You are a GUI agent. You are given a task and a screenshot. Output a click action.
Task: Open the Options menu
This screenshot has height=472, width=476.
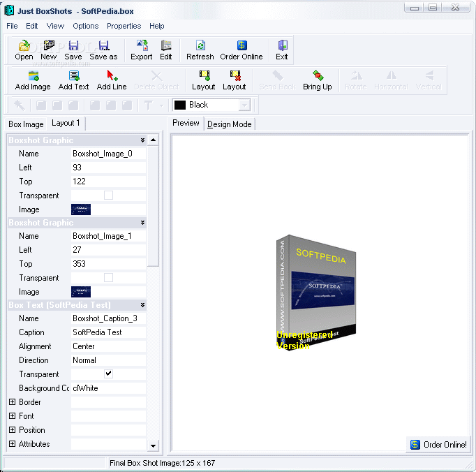pos(86,26)
